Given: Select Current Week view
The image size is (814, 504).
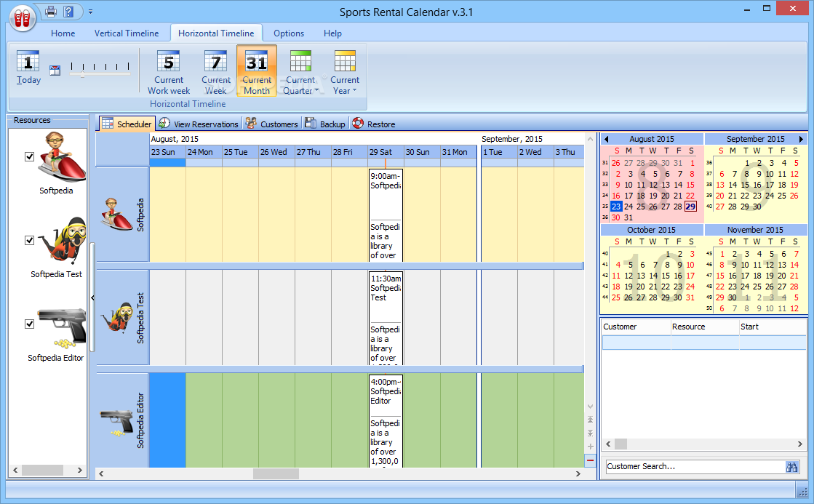Looking at the screenshot, I should click(216, 72).
